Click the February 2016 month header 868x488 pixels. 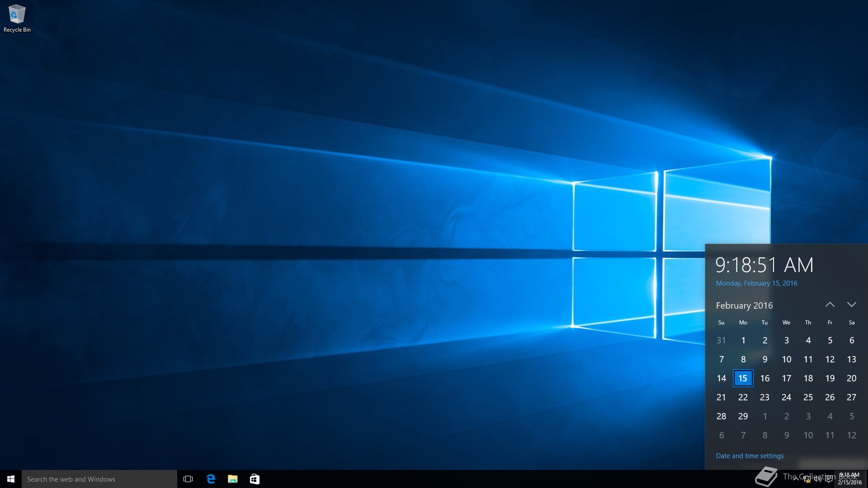pos(744,305)
